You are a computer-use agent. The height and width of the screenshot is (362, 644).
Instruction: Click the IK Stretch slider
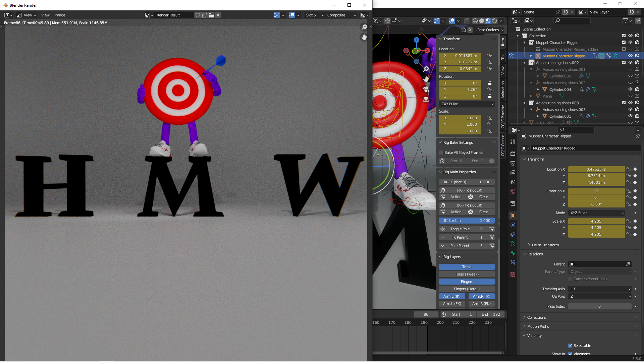tap(467, 221)
